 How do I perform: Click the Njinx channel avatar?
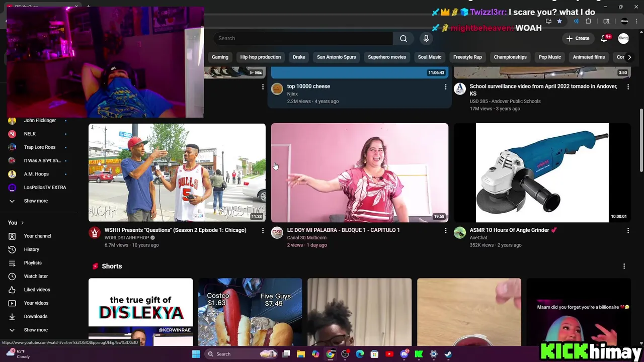point(277,89)
